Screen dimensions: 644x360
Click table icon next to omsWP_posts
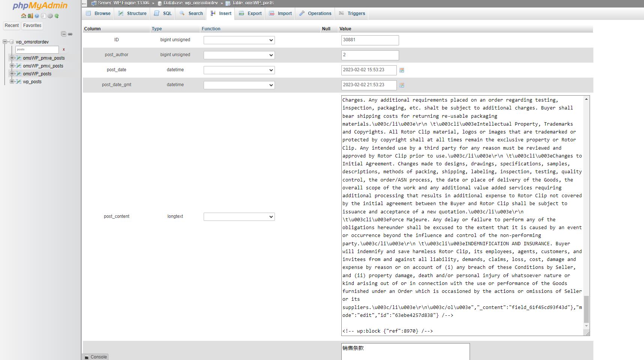tap(18, 73)
